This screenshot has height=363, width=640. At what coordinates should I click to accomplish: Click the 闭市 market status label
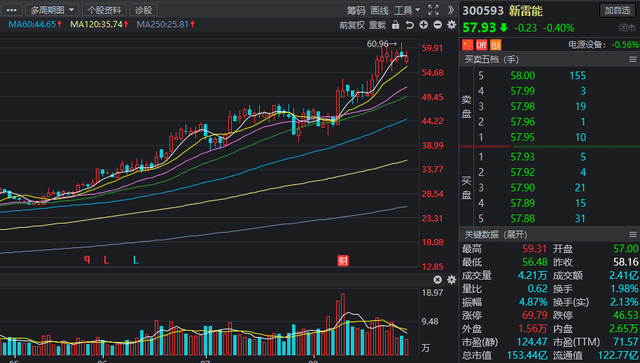point(627,28)
